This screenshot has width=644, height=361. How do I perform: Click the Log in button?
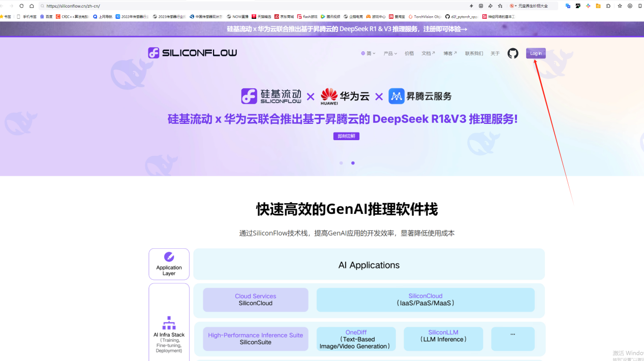tap(536, 53)
